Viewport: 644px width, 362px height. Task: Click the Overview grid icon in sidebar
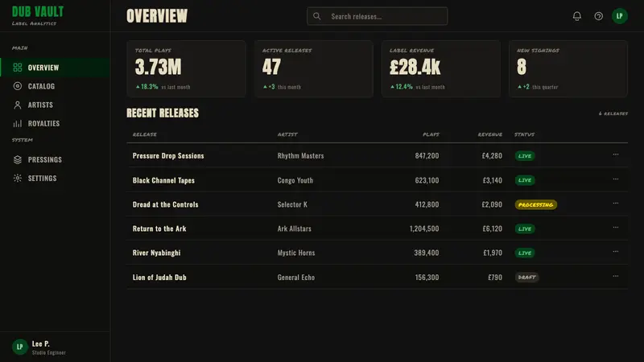coord(17,68)
